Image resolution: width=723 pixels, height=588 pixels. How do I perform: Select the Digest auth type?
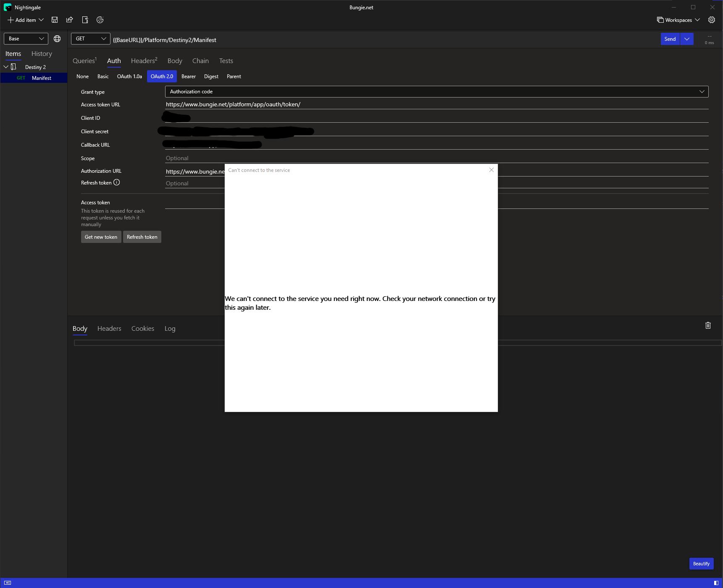click(x=211, y=76)
